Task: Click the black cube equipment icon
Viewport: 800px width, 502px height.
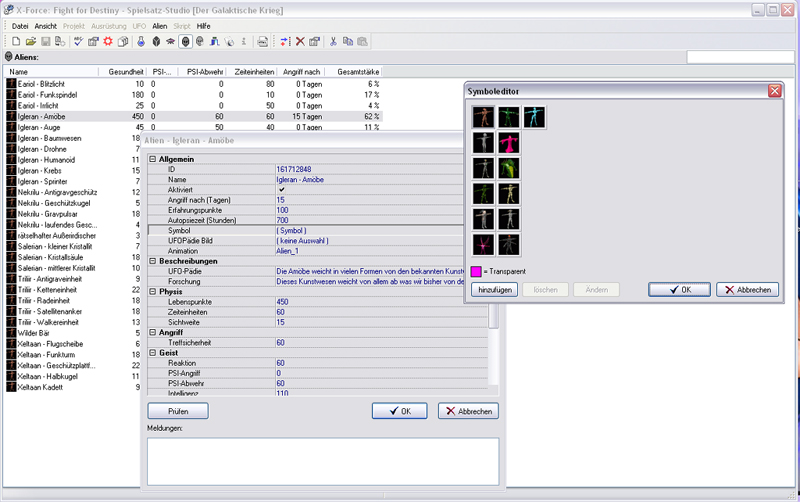Action: (156, 41)
